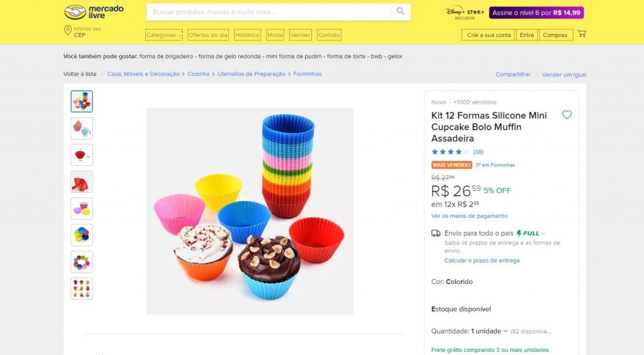The width and height of the screenshot is (644, 355).
Task: Click the CEP location pin icon
Action: [x=67, y=31]
